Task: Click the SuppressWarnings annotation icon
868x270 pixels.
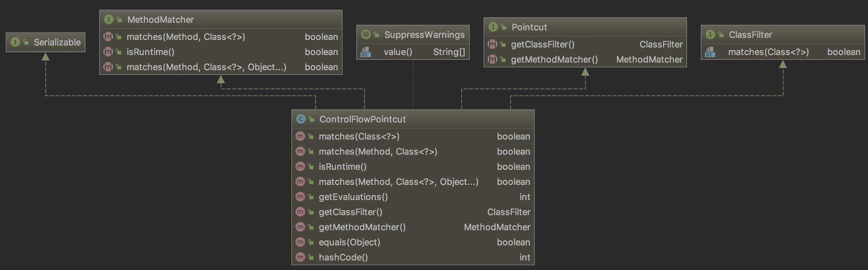Action: (x=366, y=35)
